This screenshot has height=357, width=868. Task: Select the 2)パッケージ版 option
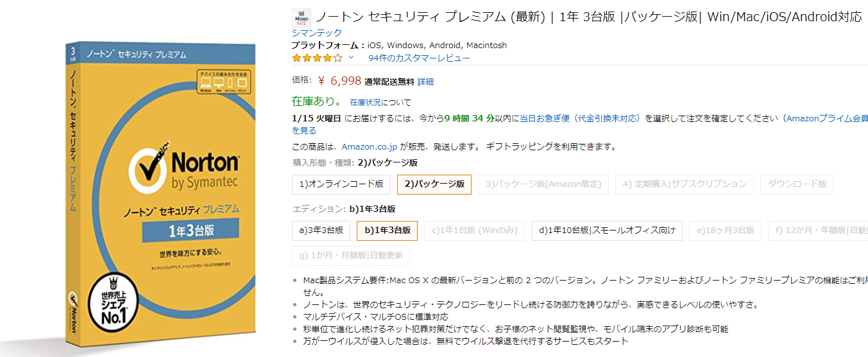[x=434, y=184]
